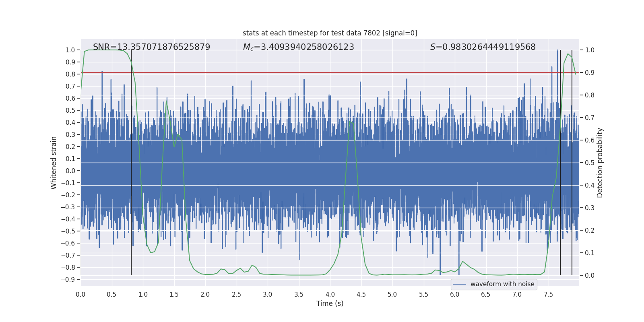Image resolution: width=644 pixels, height=322 pixels.
Task: Click the 'Detection probability' right axis label
Action: click(x=600, y=163)
